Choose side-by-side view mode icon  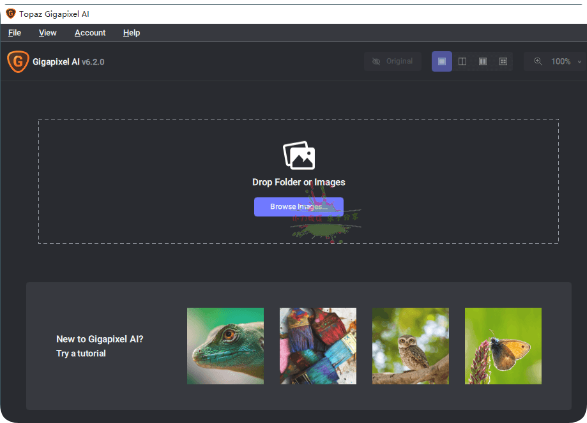coord(483,61)
